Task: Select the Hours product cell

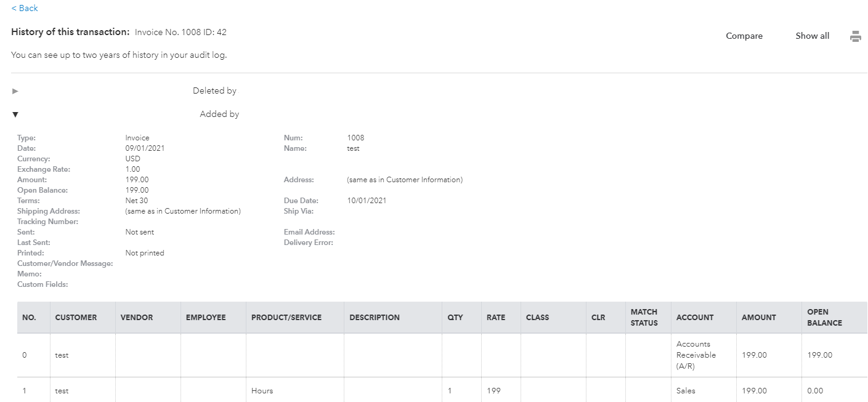Action: click(x=262, y=391)
